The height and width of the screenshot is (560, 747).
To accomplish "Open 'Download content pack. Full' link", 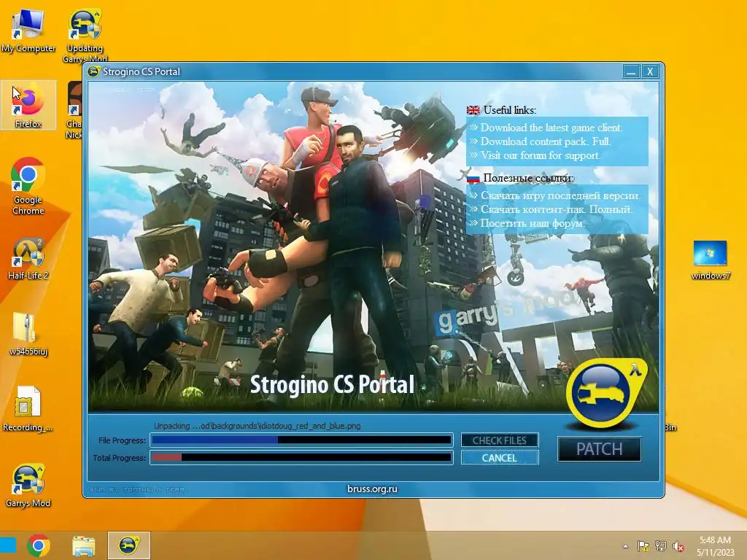I will click(x=546, y=141).
